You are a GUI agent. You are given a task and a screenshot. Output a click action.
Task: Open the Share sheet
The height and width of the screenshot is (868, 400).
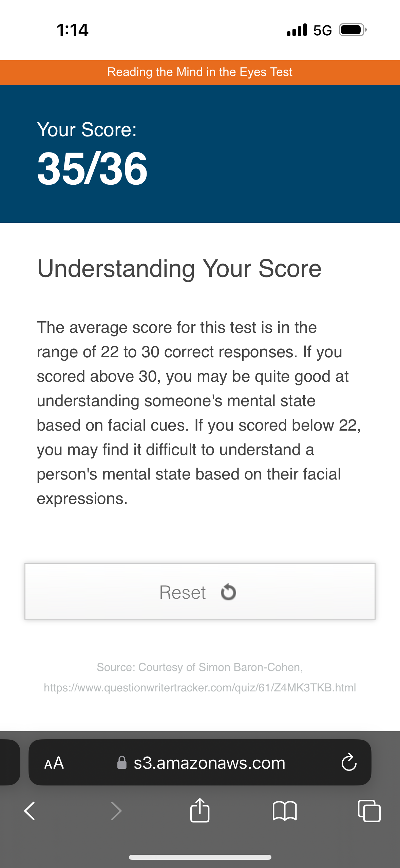pos(200,811)
